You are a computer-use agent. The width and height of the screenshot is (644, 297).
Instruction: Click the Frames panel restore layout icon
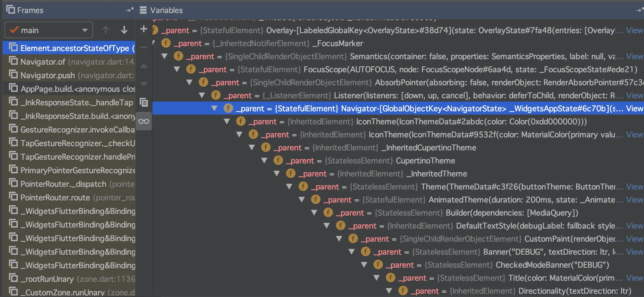click(x=129, y=10)
